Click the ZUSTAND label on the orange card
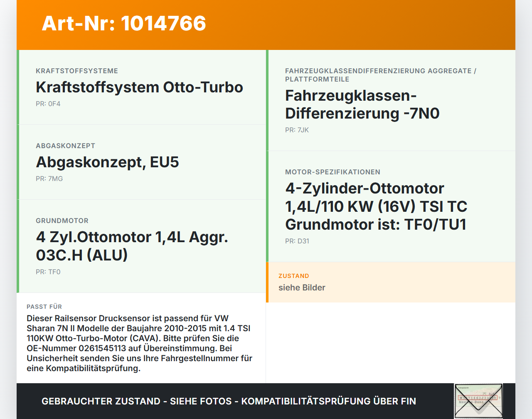This screenshot has height=419, width=532. click(293, 276)
